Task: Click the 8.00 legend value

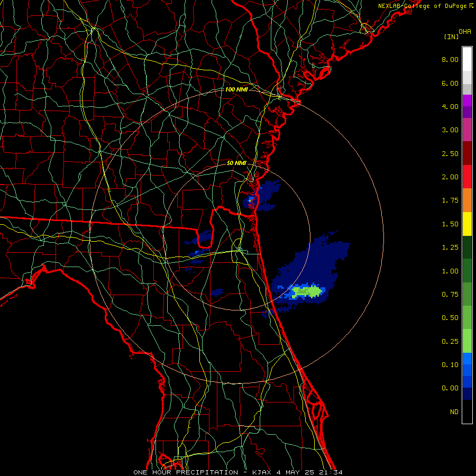Action: pos(450,59)
